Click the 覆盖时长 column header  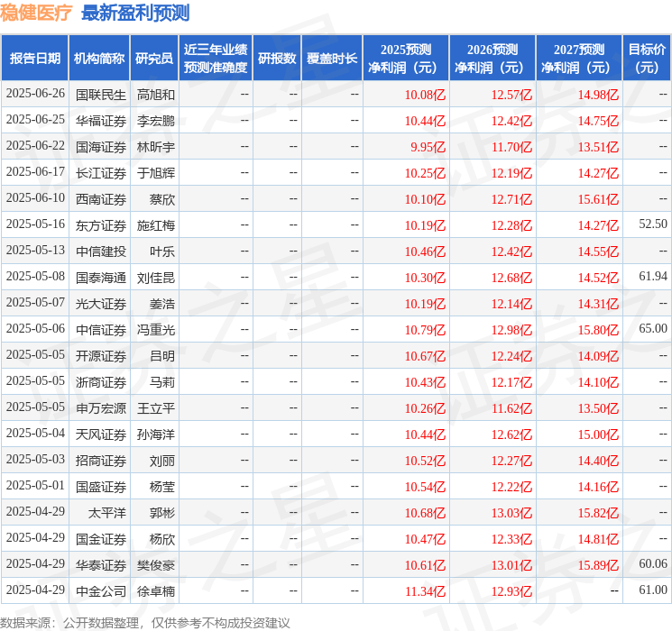(332, 59)
